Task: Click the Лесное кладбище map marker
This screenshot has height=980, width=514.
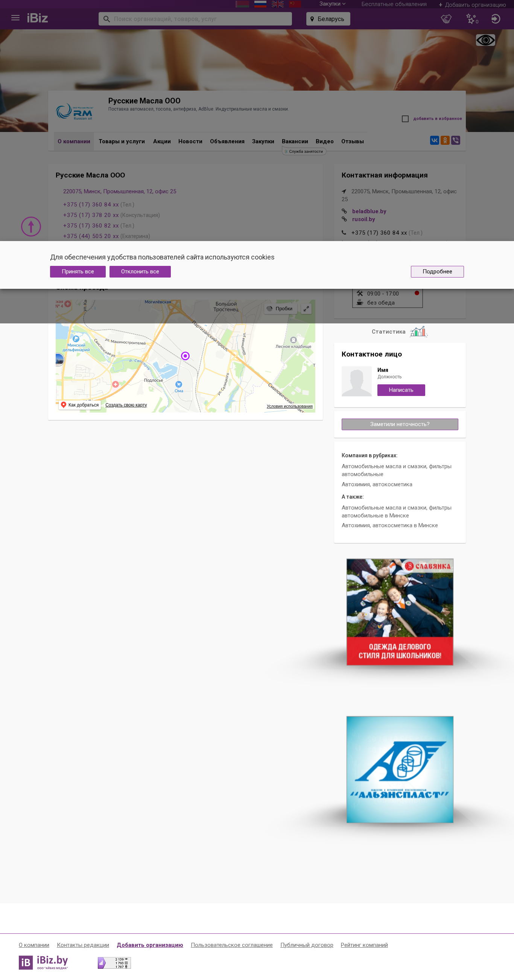Action: pos(293,340)
